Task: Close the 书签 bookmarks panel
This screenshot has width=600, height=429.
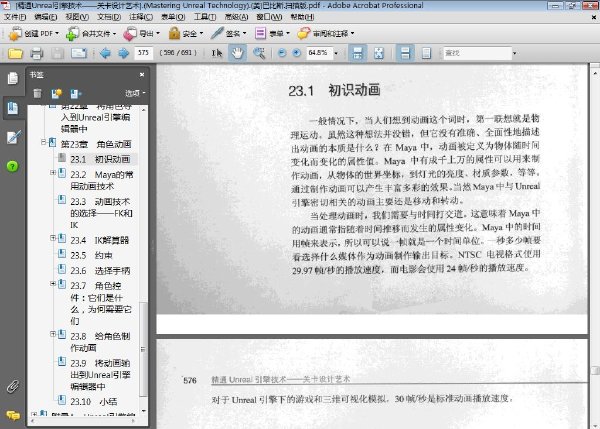Action: [x=142, y=75]
